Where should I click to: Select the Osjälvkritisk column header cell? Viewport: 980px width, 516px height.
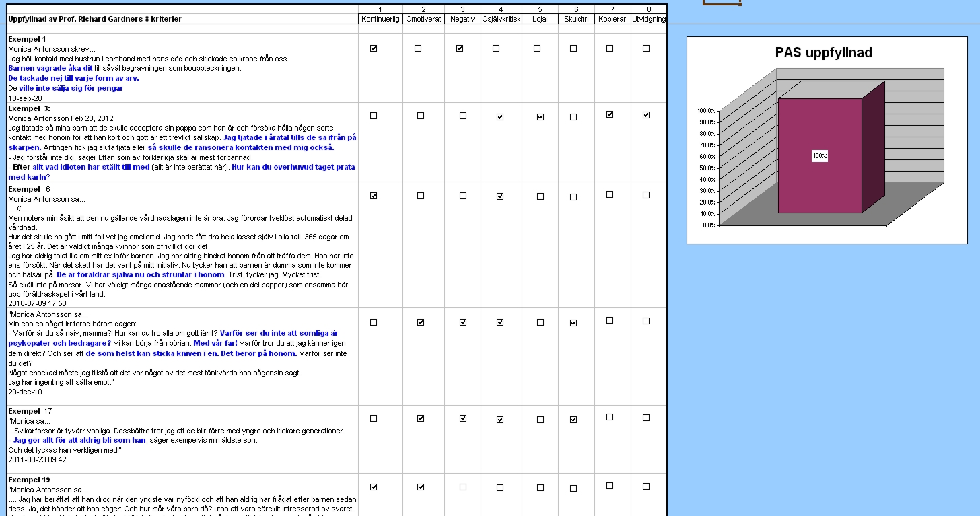[501, 19]
